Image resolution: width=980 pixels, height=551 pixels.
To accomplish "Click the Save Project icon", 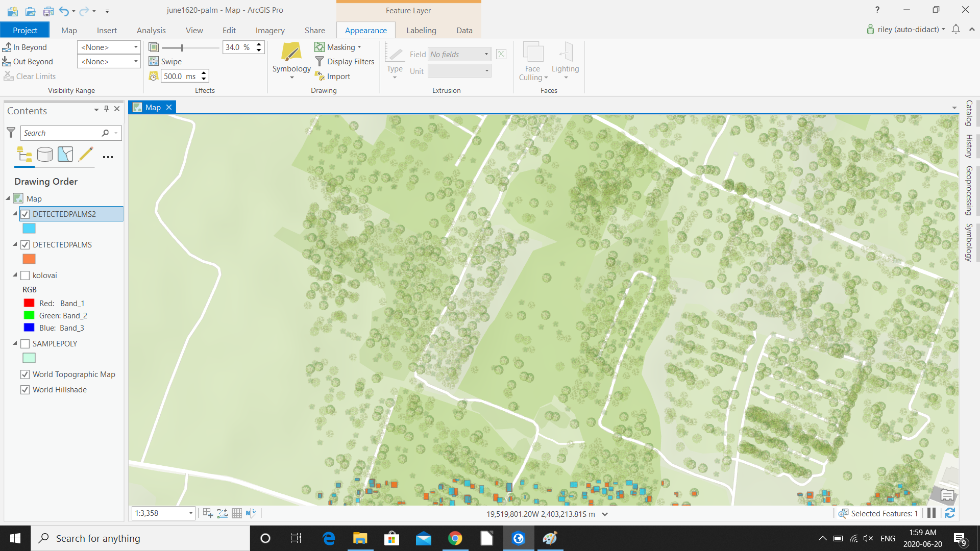I will (48, 11).
